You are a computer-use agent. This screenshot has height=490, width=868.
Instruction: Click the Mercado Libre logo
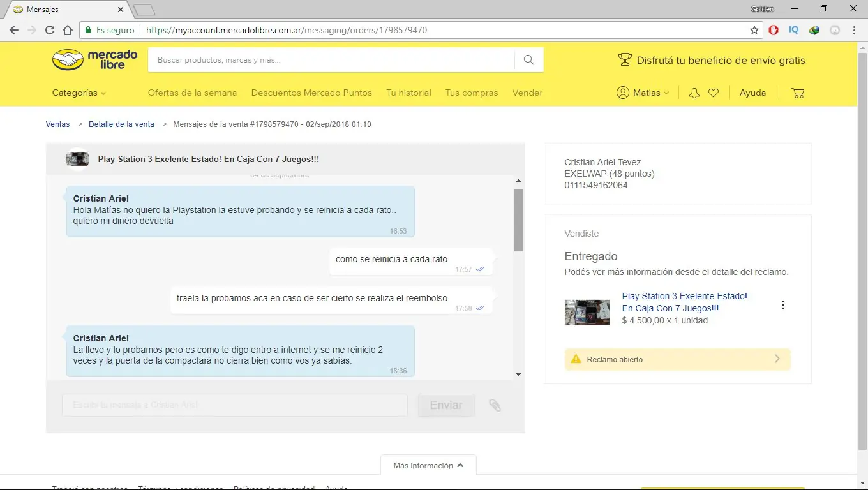click(94, 60)
